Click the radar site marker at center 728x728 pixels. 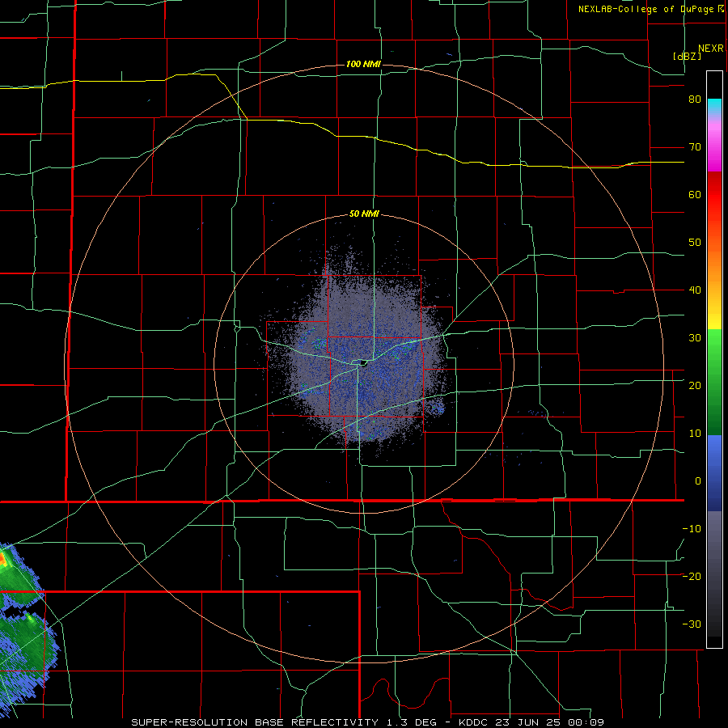(362, 362)
